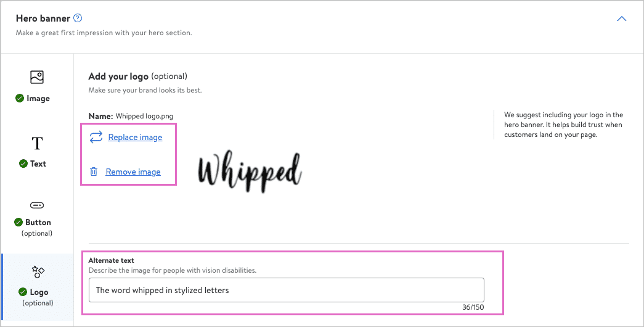Click the Whipped logo preview image
644x327 pixels.
250,171
